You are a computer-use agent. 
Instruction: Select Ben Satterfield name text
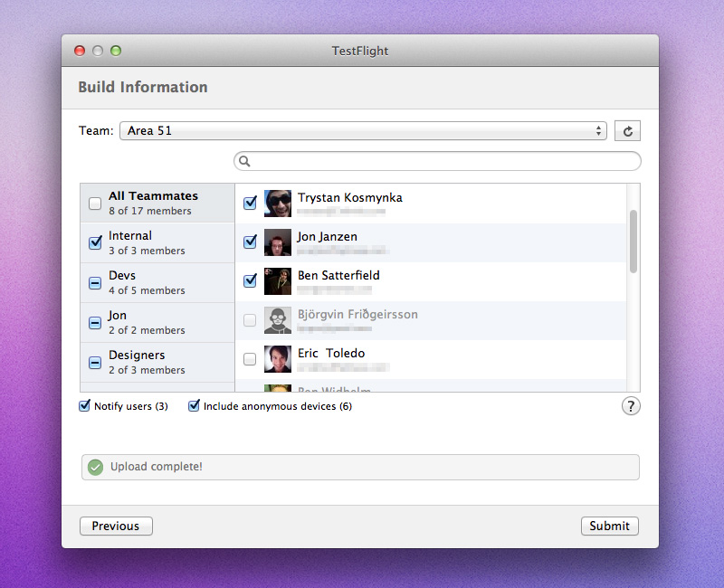[x=338, y=276]
